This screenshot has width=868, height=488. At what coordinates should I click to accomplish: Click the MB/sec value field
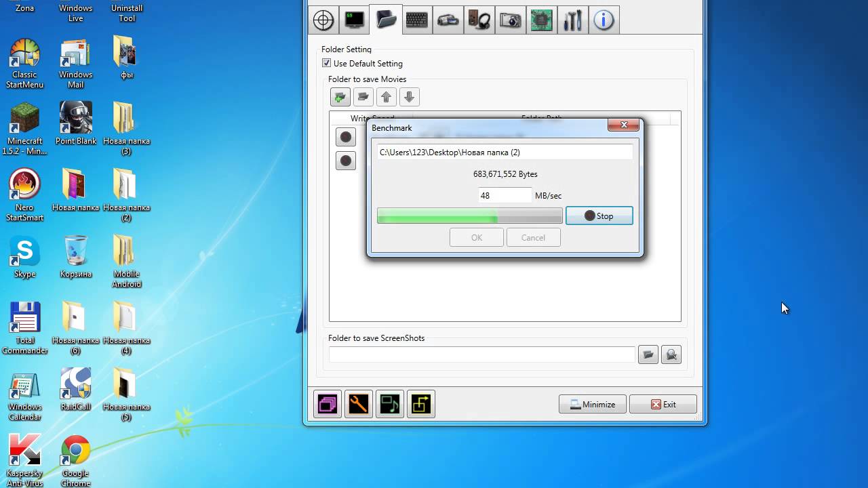505,195
